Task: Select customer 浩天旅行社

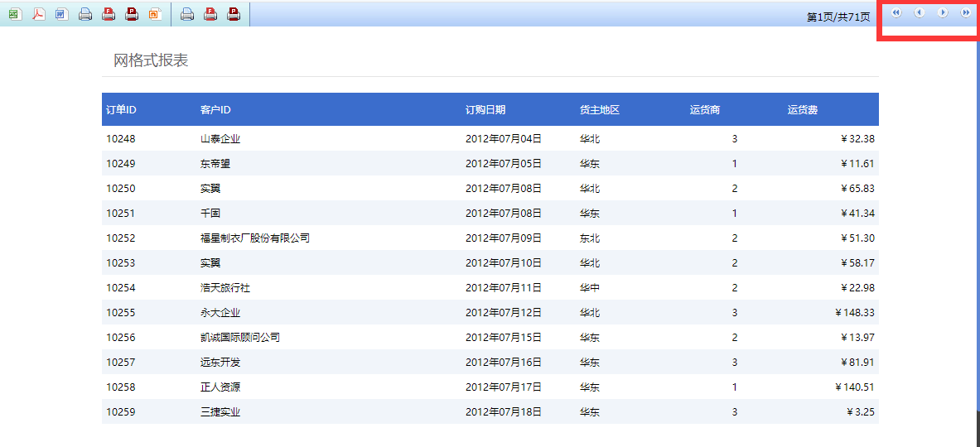Action: 225,288
